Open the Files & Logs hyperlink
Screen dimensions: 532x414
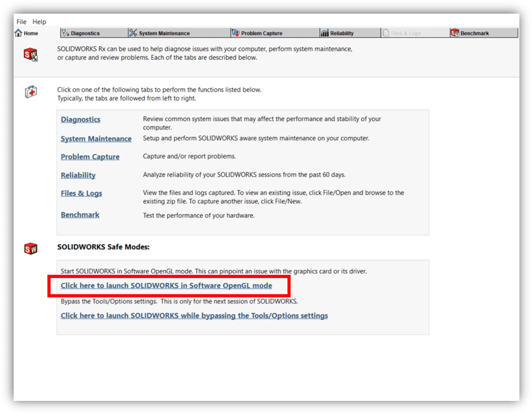(81, 194)
